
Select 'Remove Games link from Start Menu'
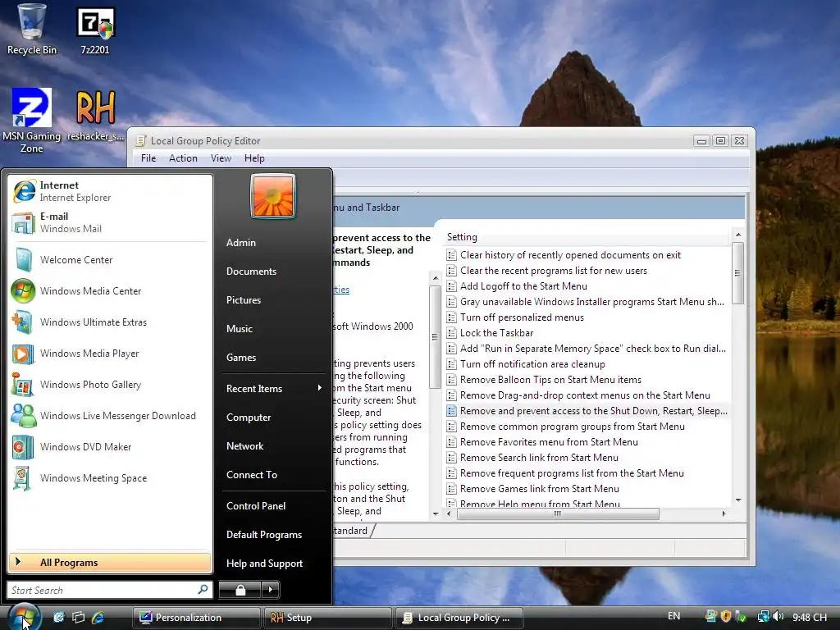click(540, 489)
